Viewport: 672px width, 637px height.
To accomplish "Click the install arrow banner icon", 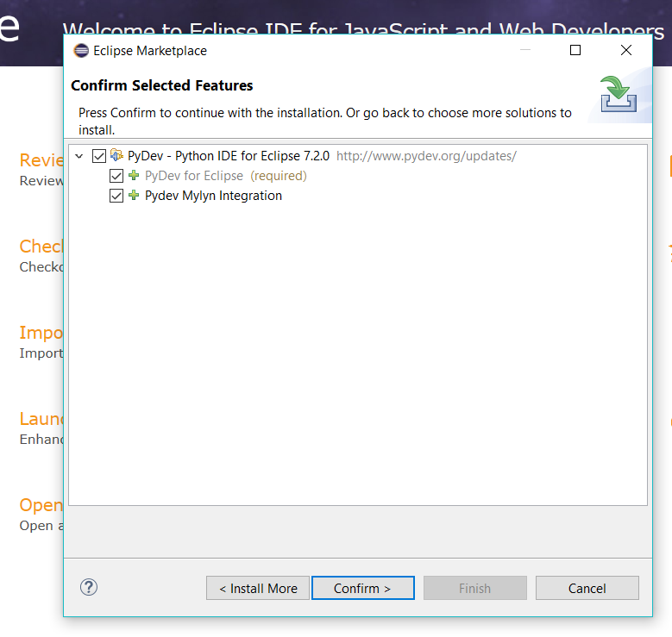I will (618, 94).
